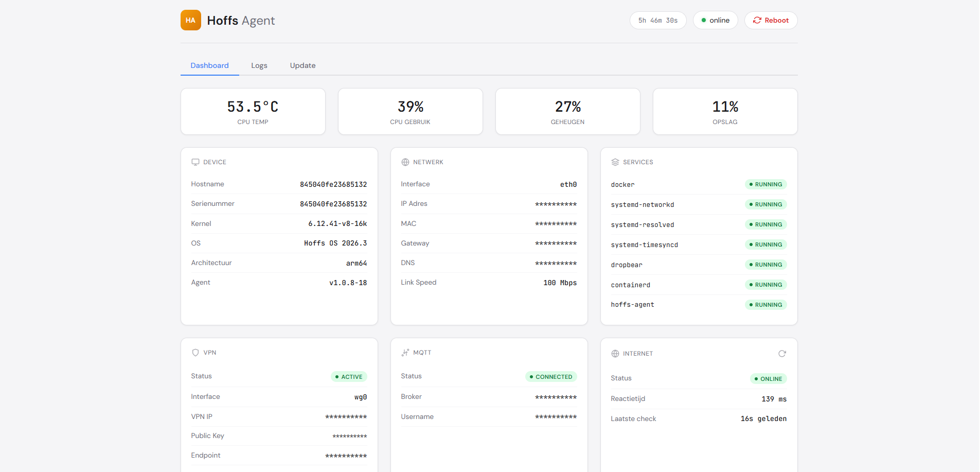
Task: Select the Dashboard tab
Action: click(209, 65)
